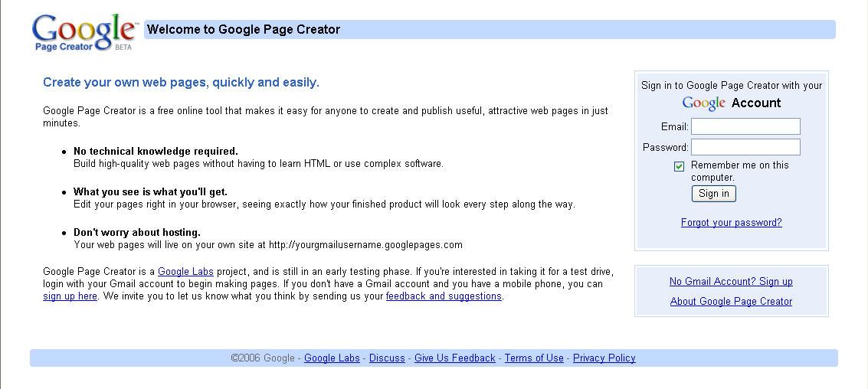Click Don't worry about hosting text
This screenshot has height=389, width=868.
click(136, 232)
